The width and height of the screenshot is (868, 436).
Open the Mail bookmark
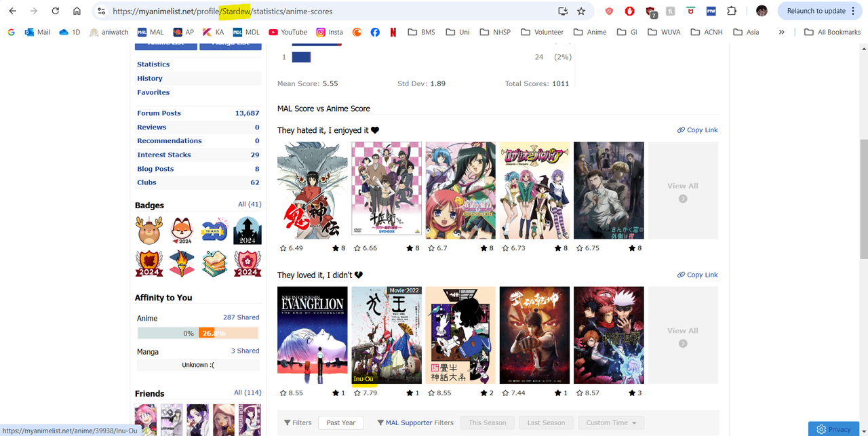tap(37, 32)
